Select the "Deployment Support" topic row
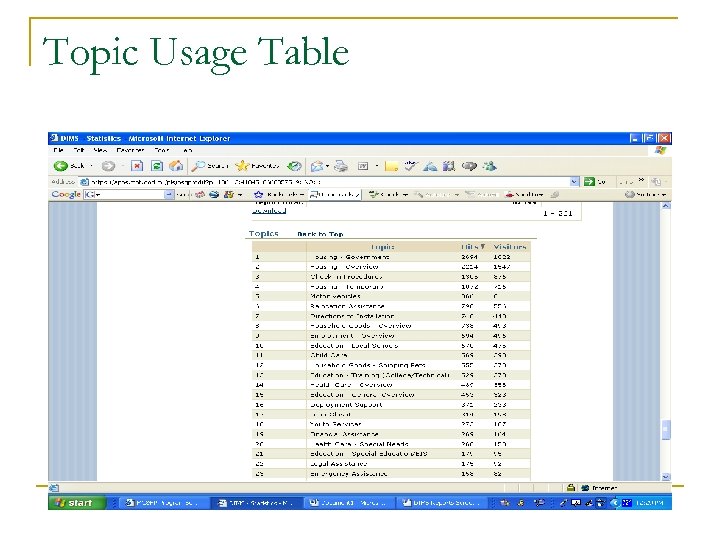 pos(391,405)
